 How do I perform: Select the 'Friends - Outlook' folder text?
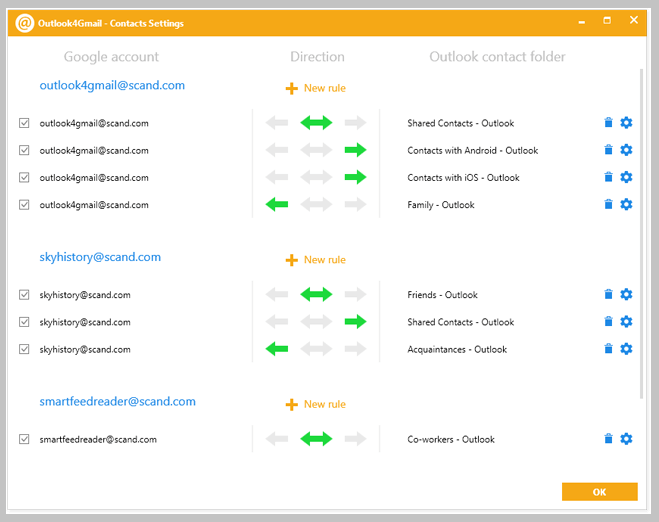pyautogui.click(x=442, y=295)
